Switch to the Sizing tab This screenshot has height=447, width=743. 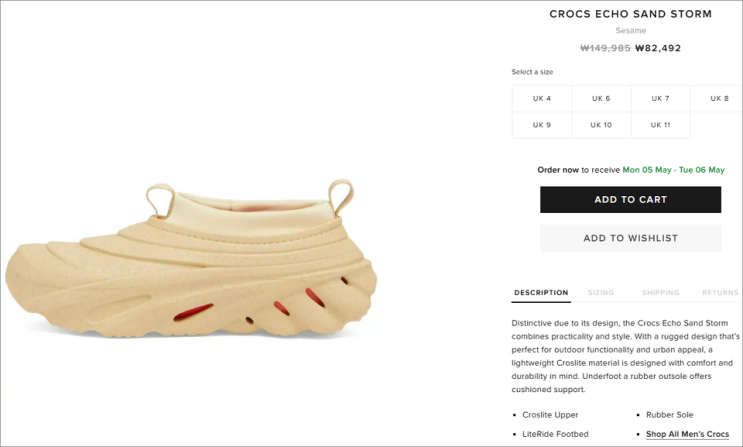(x=601, y=293)
